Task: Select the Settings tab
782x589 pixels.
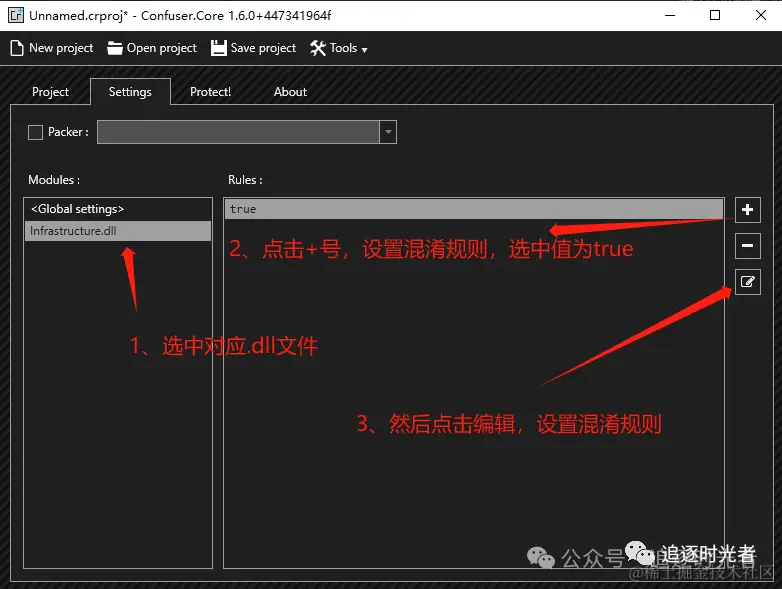Action: point(130,92)
